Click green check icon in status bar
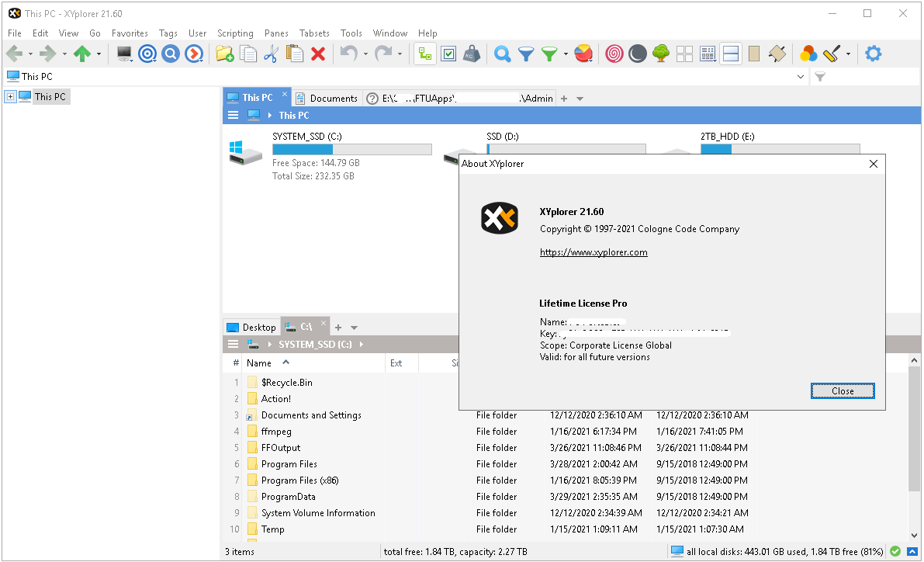This screenshot has width=924, height=562. (895, 551)
